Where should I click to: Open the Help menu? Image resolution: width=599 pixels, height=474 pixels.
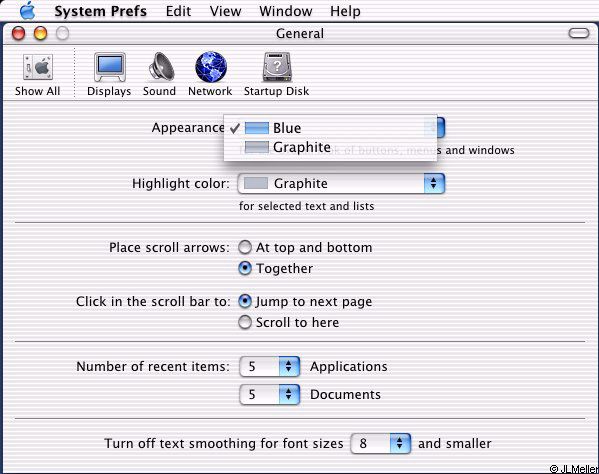pos(345,11)
